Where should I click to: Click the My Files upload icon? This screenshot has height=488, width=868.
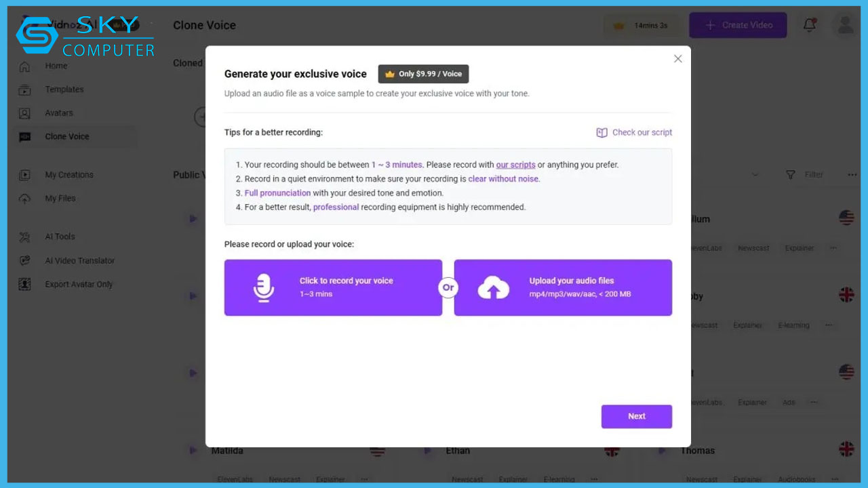[25, 199]
